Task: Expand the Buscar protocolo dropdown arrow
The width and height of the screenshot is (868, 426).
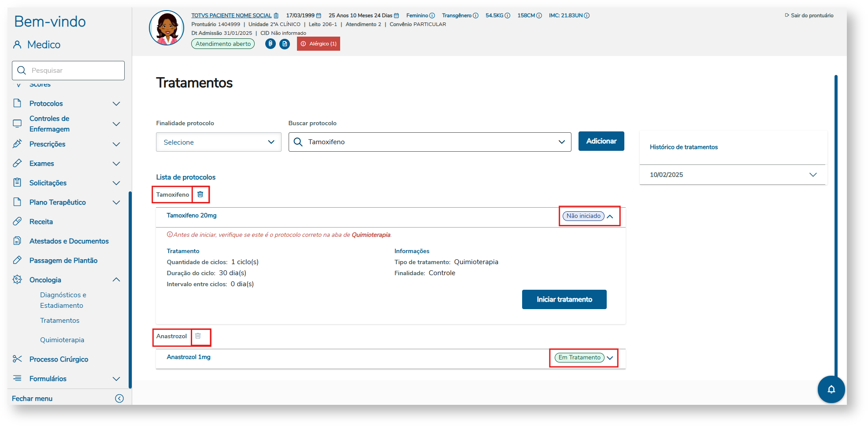Action: pyautogui.click(x=562, y=142)
